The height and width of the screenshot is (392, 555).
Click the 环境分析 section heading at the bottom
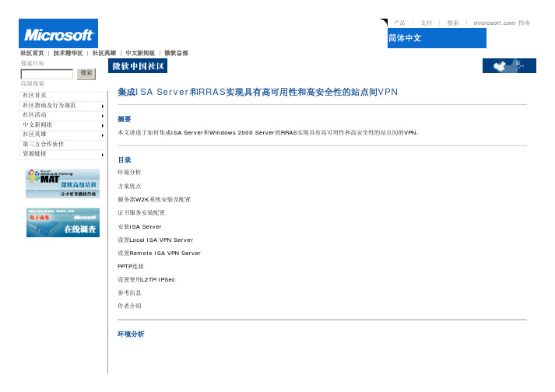tap(131, 334)
